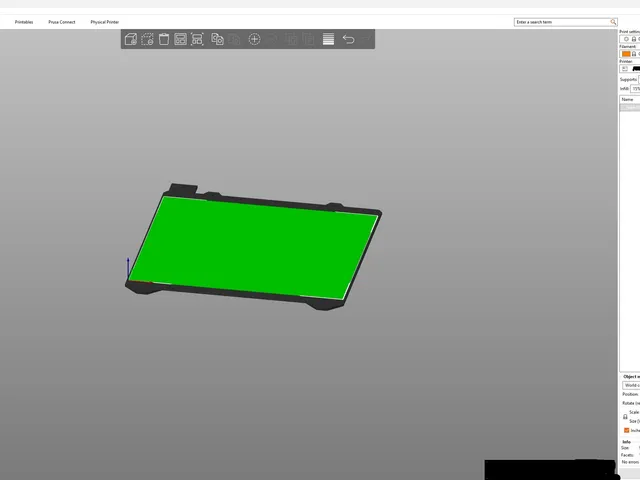The width and height of the screenshot is (640, 480).
Task: Toggle the Scale proportions lock icon
Action: (625, 417)
